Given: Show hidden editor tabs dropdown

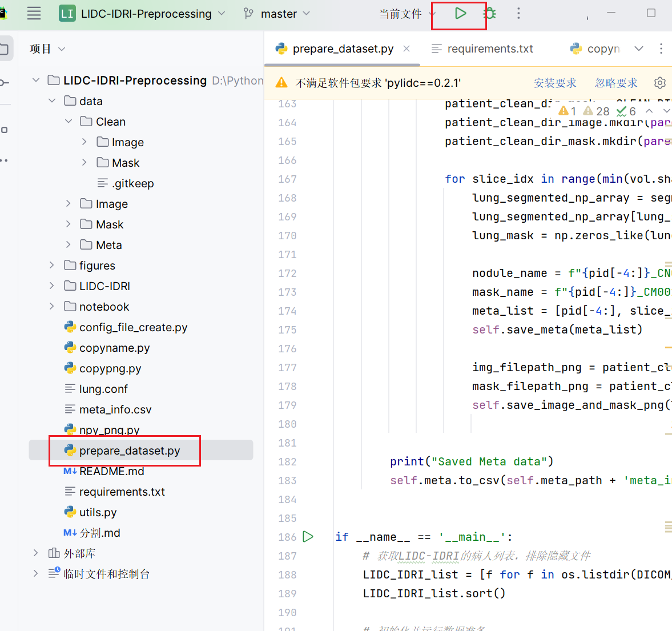Looking at the screenshot, I should [638, 49].
